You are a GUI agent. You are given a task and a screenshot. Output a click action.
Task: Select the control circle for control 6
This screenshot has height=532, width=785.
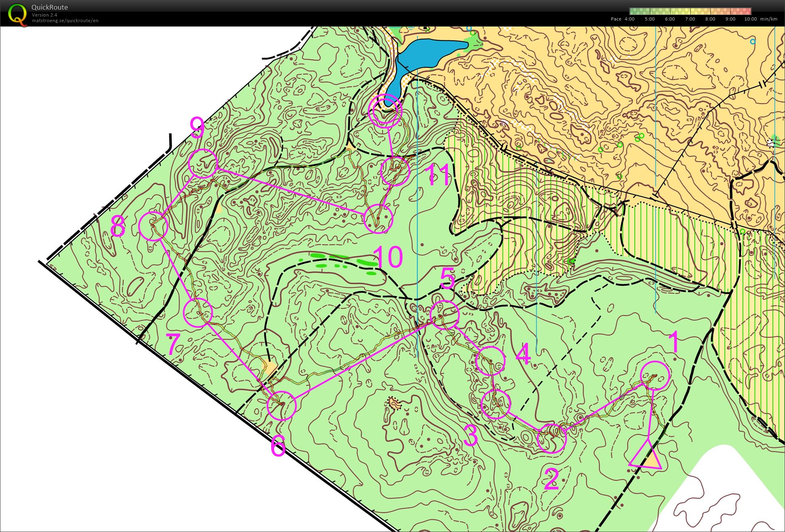(282, 406)
